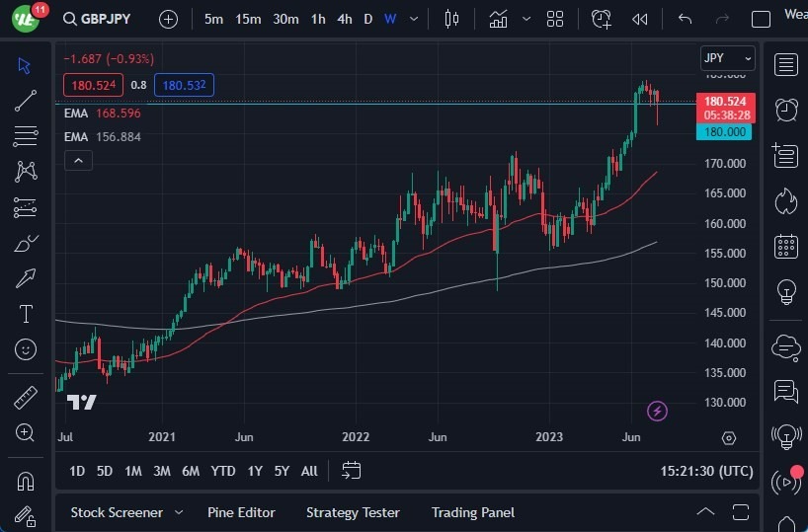This screenshot has width=808, height=532.
Task: Toggle the 15m interval
Action: point(248,19)
